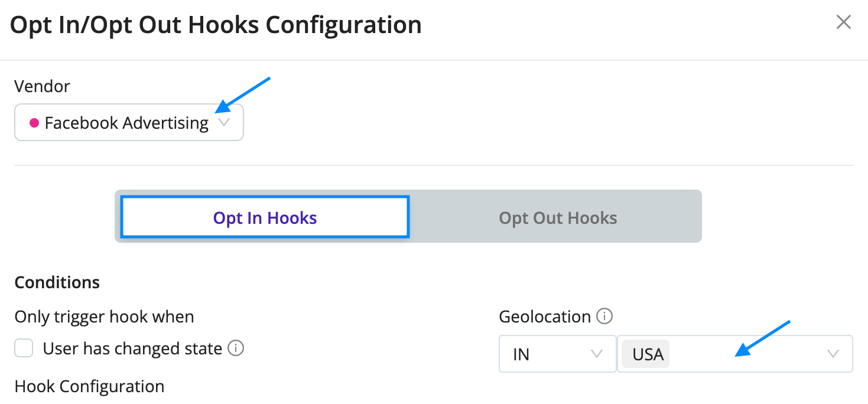Viewport: 868px width, 404px height.
Task: Open the IN geolocation operator dropdown
Action: 557,354
